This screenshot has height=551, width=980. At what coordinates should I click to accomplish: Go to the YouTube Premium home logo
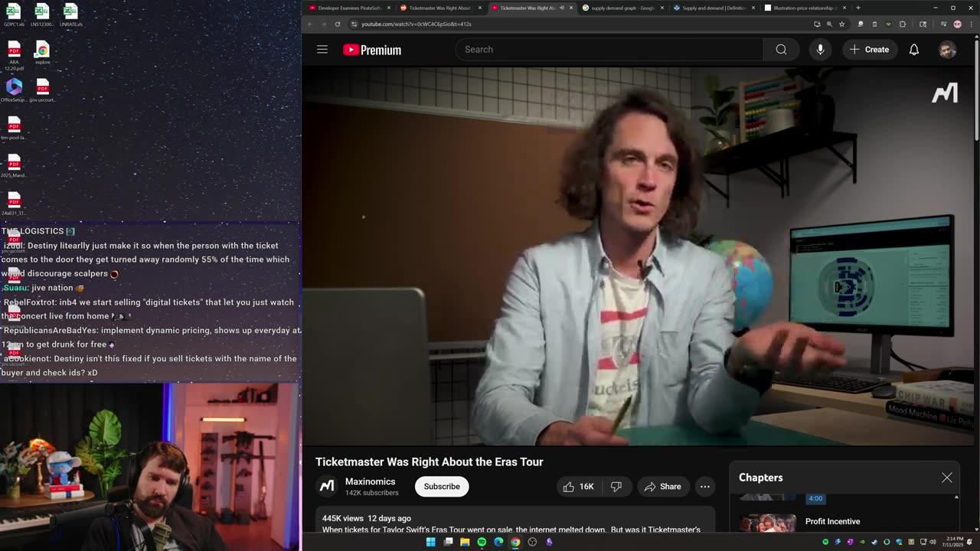tap(372, 50)
